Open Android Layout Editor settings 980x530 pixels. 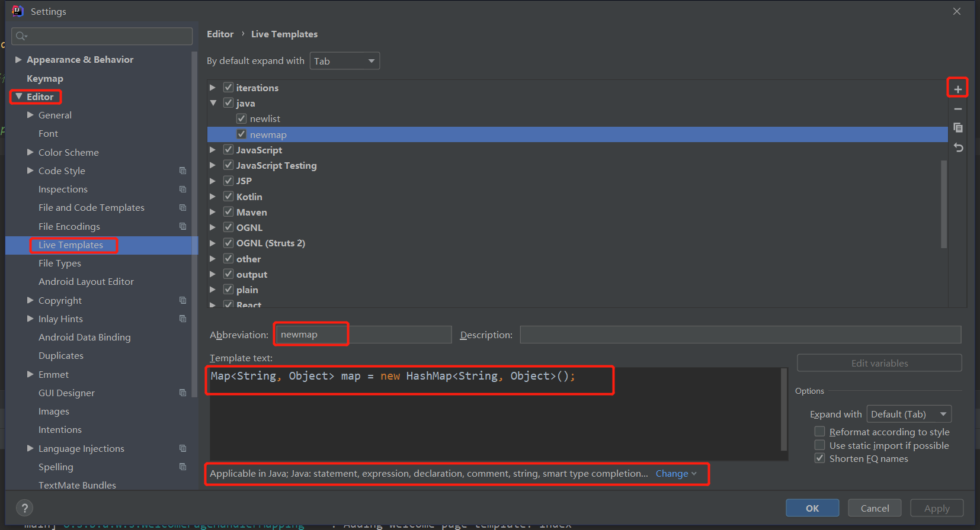(86, 282)
